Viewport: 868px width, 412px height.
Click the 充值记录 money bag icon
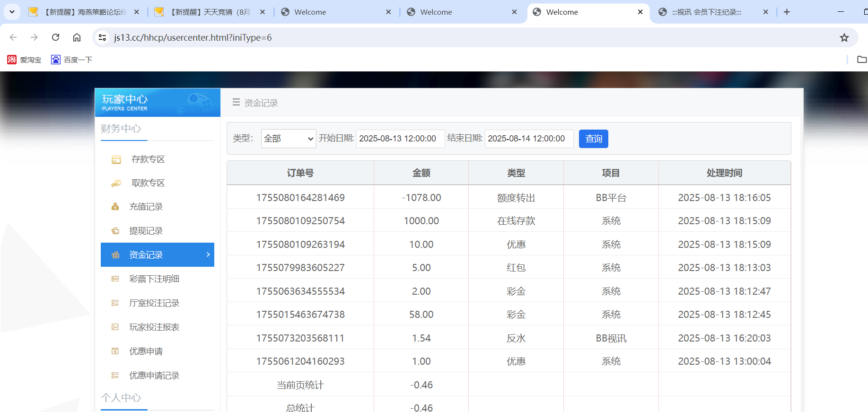pos(115,207)
